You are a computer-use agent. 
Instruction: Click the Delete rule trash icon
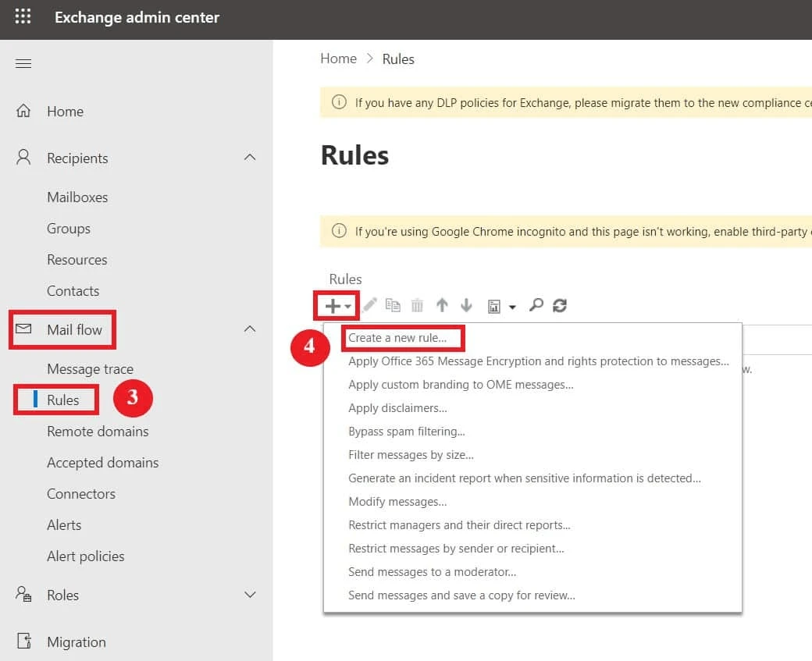(417, 305)
